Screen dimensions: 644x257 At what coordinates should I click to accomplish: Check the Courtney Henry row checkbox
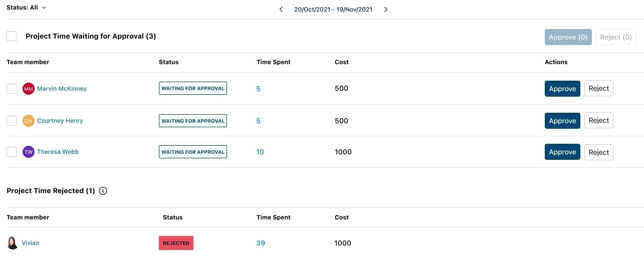pyautogui.click(x=12, y=121)
